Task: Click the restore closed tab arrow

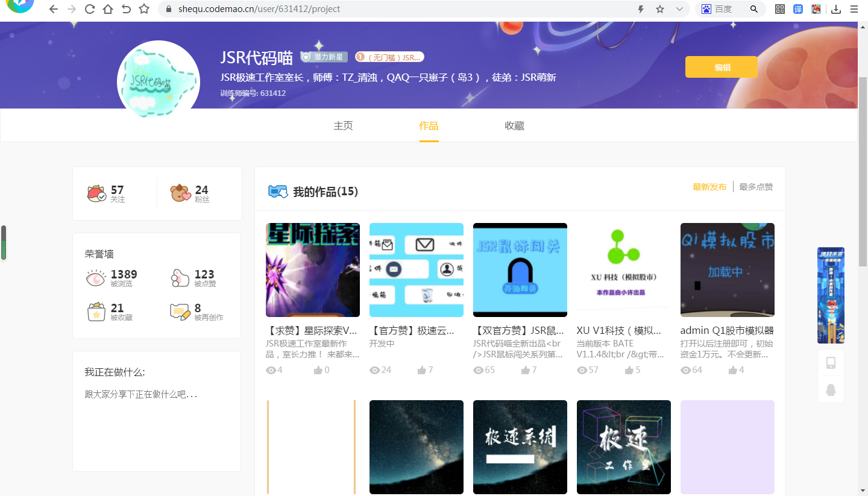Action: (x=126, y=9)
